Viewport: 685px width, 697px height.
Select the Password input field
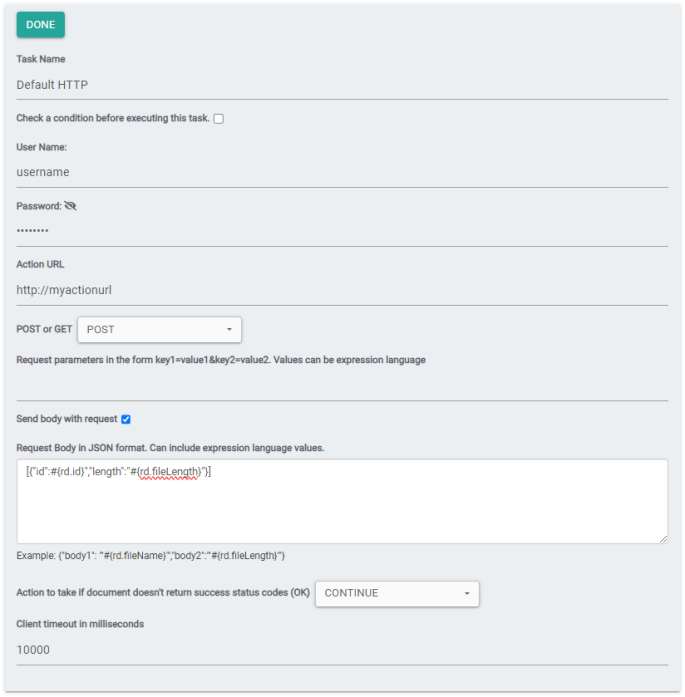[x=342, y=231]
